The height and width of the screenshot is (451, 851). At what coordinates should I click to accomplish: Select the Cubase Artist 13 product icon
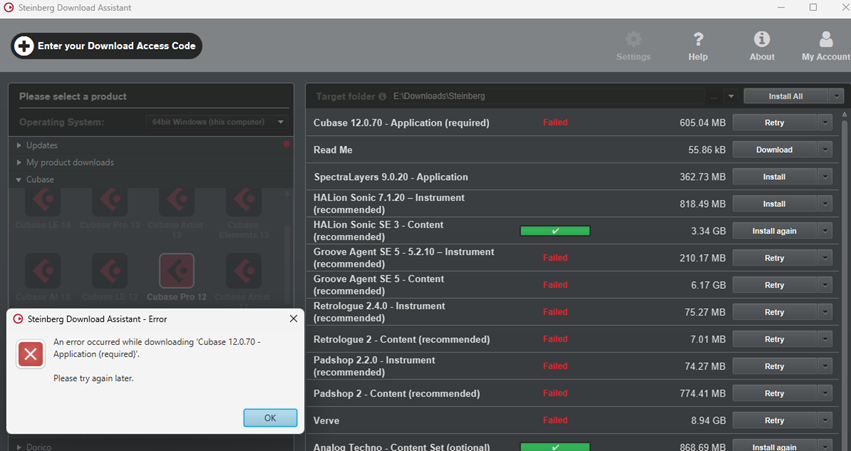pyautogui.click(x=176, y=200)
